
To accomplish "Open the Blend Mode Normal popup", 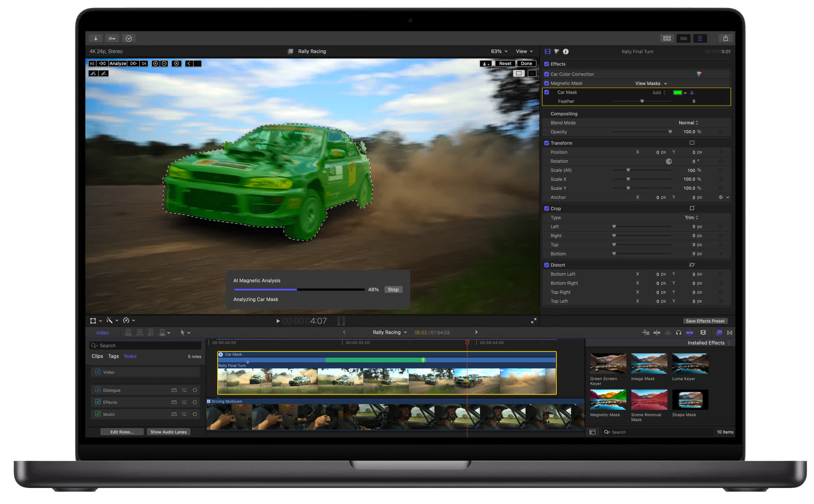I will tap(688, 123).
